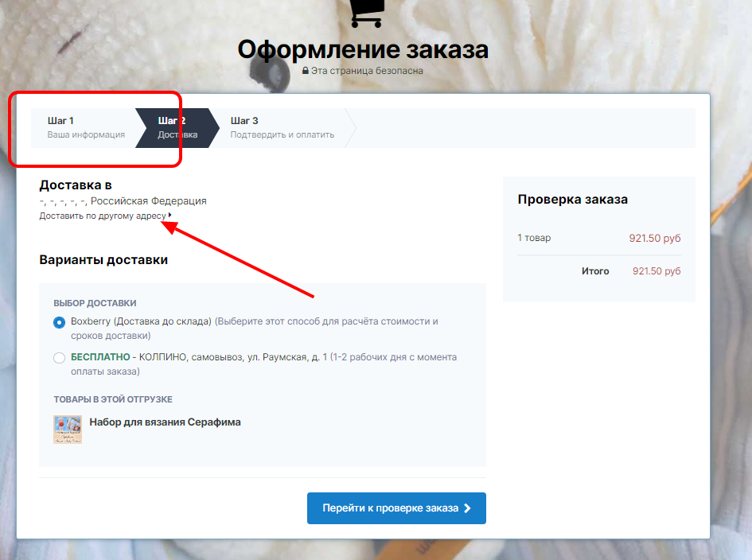This screenshot has height=560, width=752.
Task: Select the Шаг 2 Доставка step
Action: coord(178,127)
